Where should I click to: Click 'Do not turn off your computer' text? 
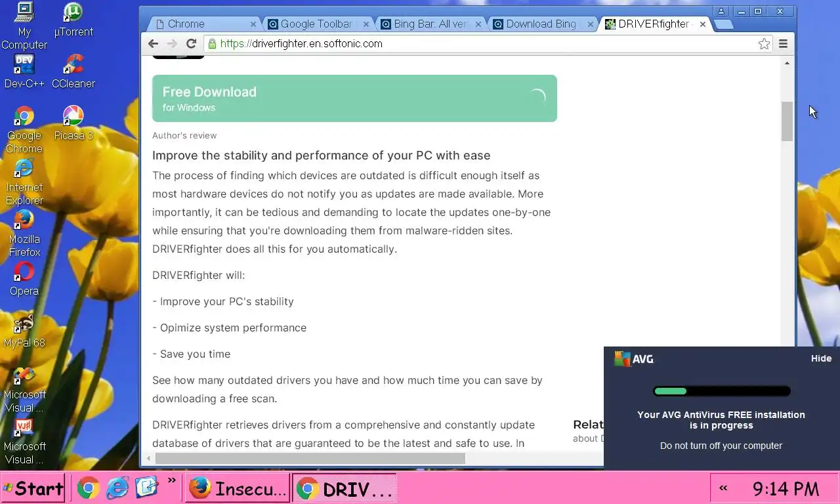(721, 446)
